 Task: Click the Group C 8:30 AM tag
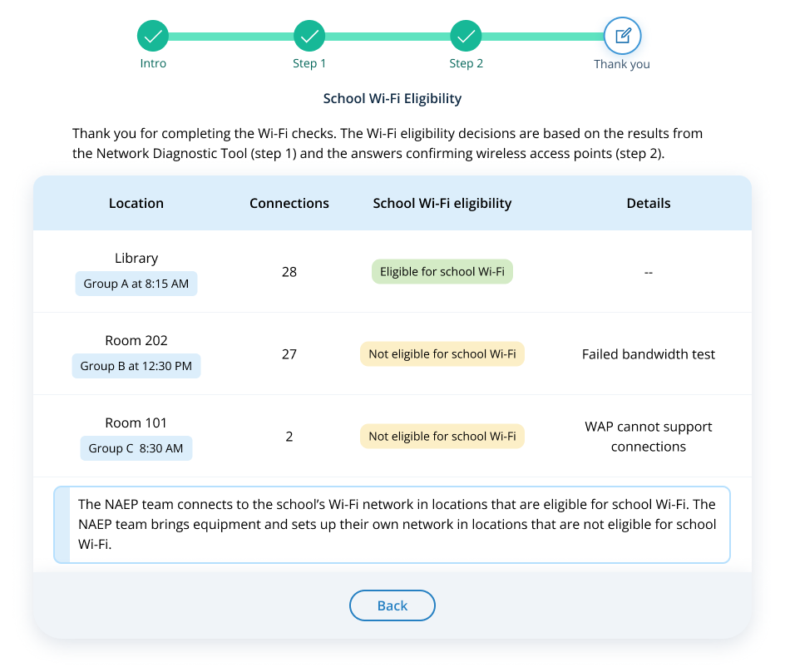point(136,448)
